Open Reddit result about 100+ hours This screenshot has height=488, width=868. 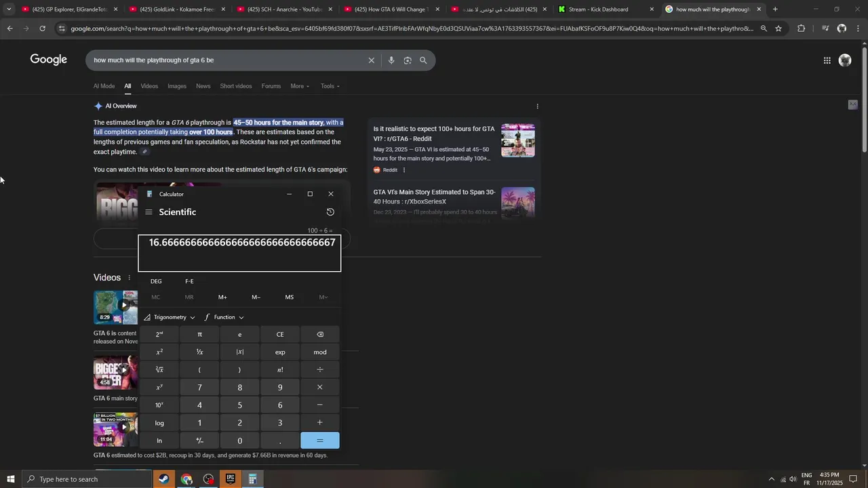434,134
